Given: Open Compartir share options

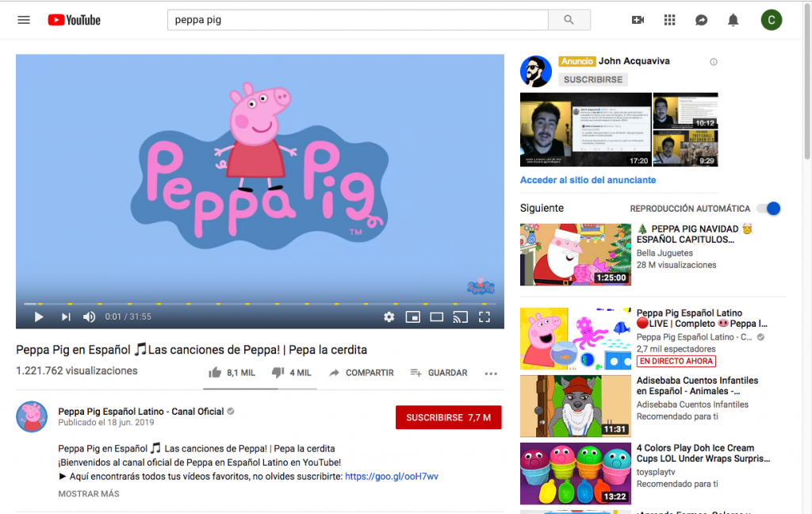Looking at the screenshot, I should click(361, 373).
